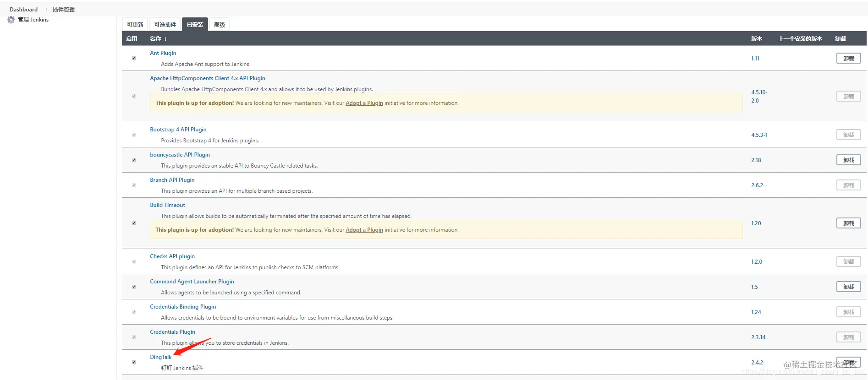Uninstall bouncycastle API Plugin with 卸载
The image size is (868, 380).
849,160
